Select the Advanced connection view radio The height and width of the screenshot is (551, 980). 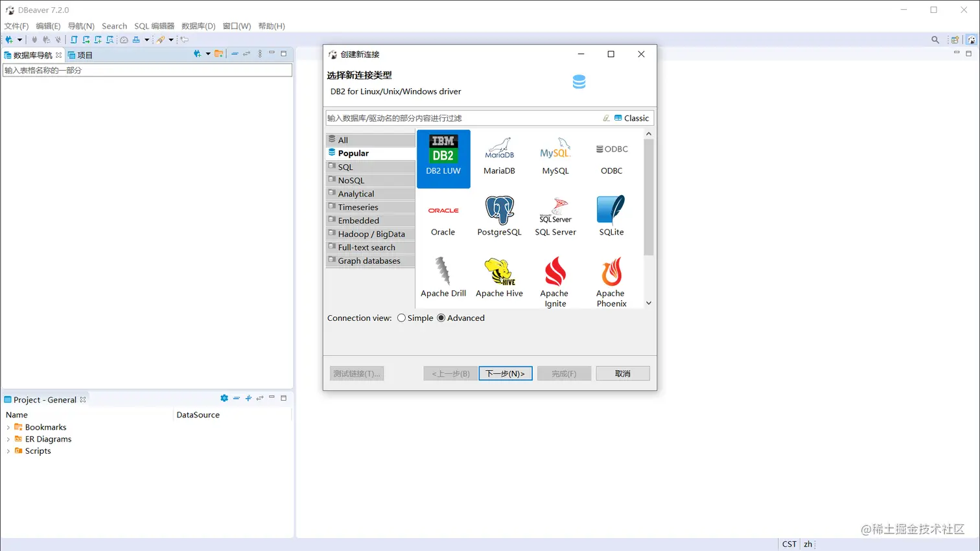(x=441, y=318)
